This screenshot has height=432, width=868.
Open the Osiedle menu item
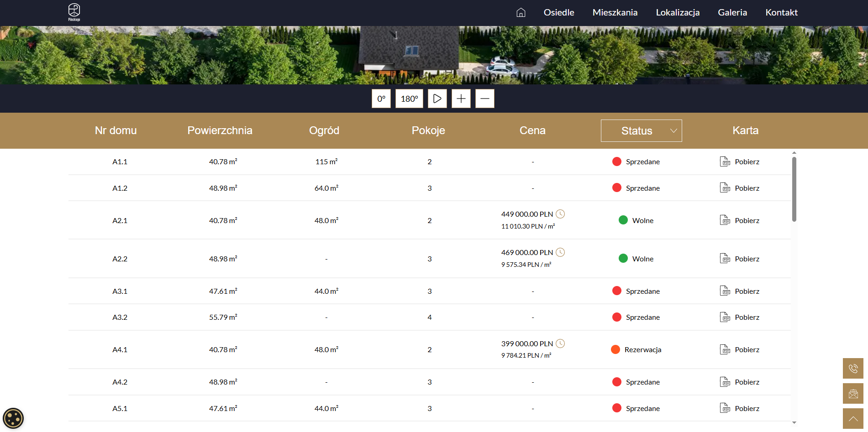559,12
